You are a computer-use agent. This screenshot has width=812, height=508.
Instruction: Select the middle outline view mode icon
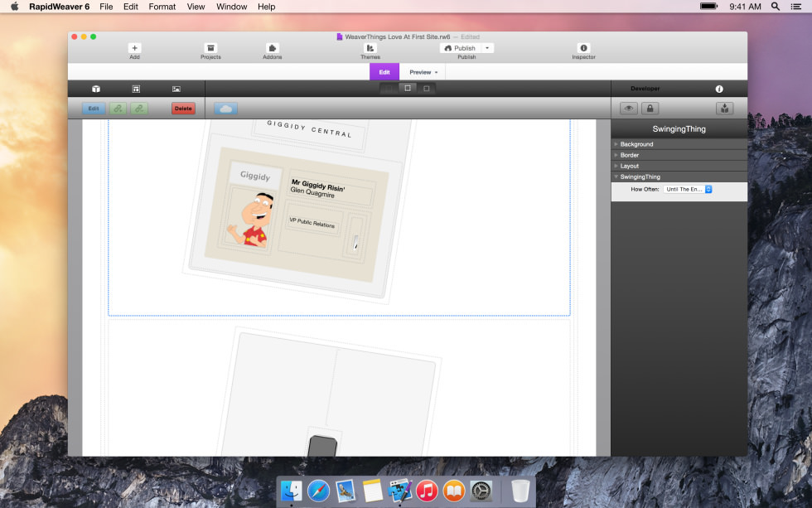[408, 89]
